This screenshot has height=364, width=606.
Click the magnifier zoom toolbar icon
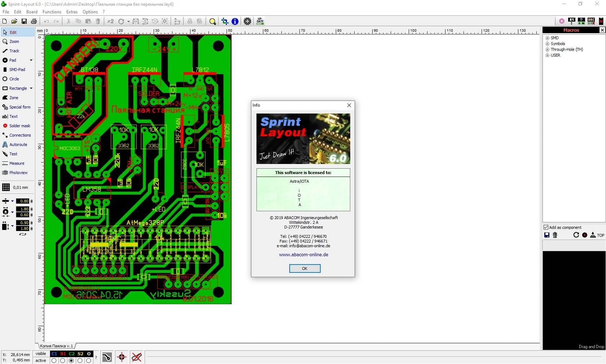(212, 21)
